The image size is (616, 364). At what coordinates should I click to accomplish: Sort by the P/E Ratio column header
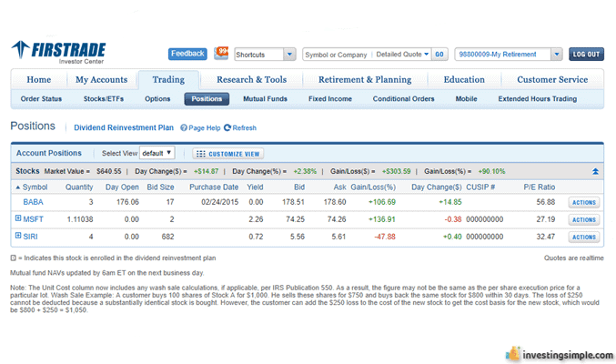click(539, 187)
